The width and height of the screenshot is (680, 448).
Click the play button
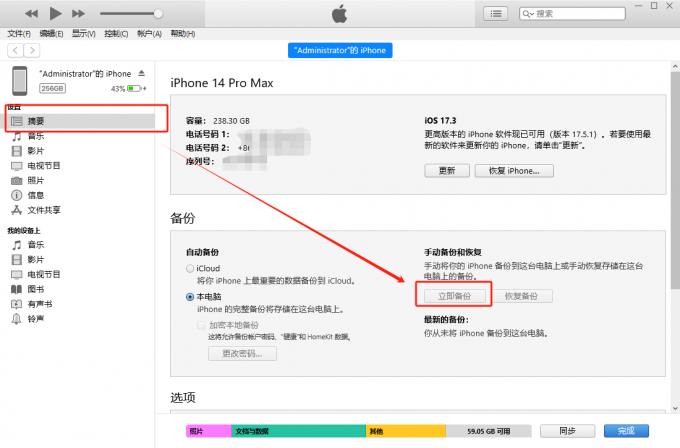55,13
